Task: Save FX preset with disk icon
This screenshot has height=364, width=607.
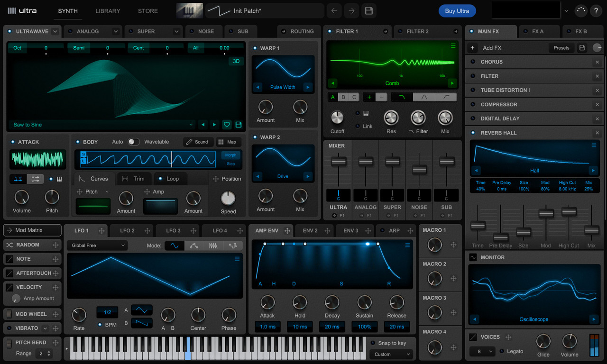Action: click(x=582, y=48)
